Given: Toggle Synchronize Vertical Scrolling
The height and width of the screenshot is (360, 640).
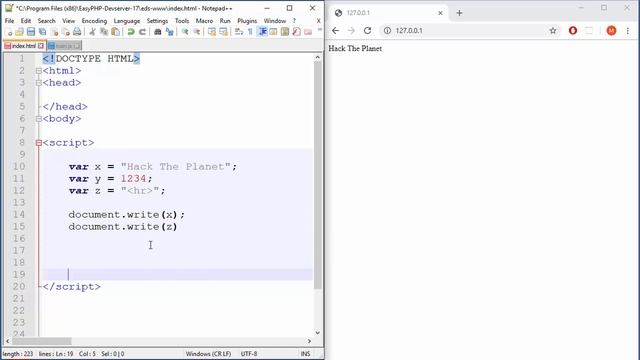Looking at the screenshot, I should tap(211, 32).
